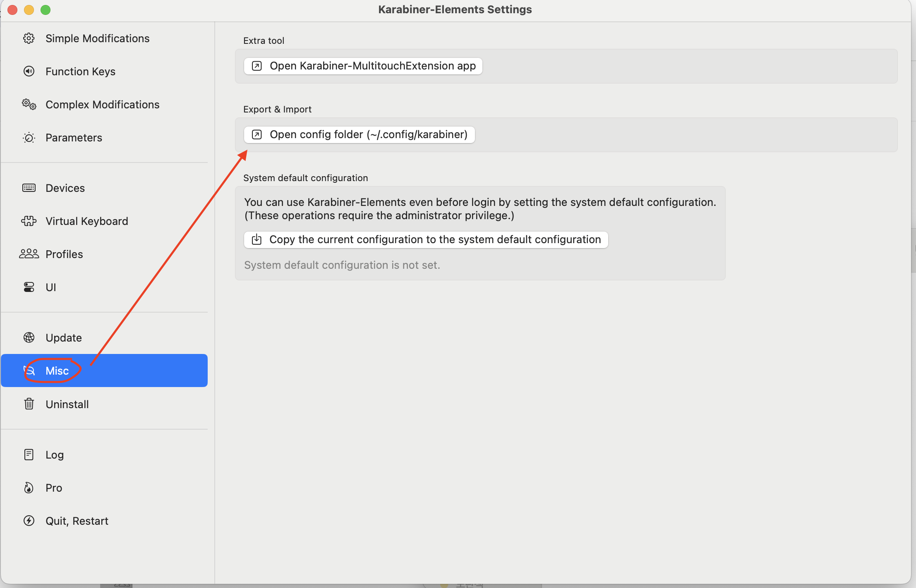Click 'System default configuration is not set.' text
Screen dimensions: 916x588
pos(342,265)
